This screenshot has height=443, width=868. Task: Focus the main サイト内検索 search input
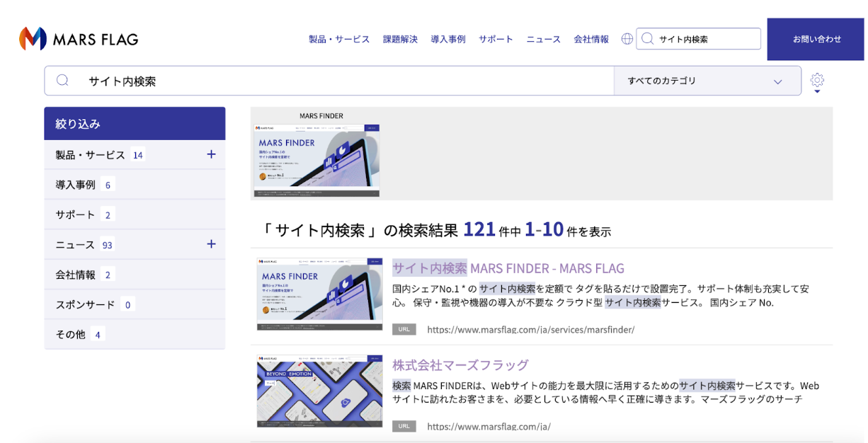(329, 81)
